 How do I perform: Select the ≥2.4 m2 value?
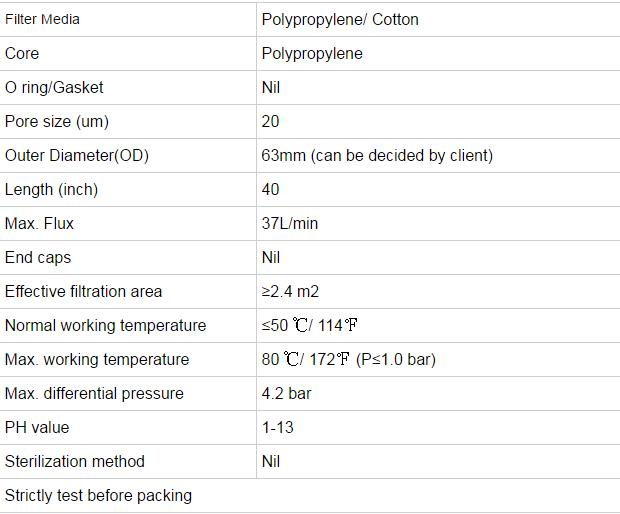(290, 291)
